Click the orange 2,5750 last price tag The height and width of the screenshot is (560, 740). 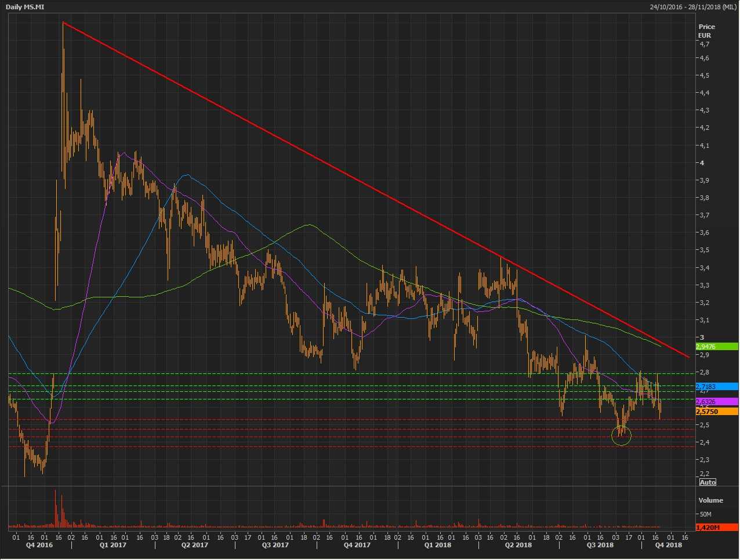pyautogui.click(x=717, y=412)
